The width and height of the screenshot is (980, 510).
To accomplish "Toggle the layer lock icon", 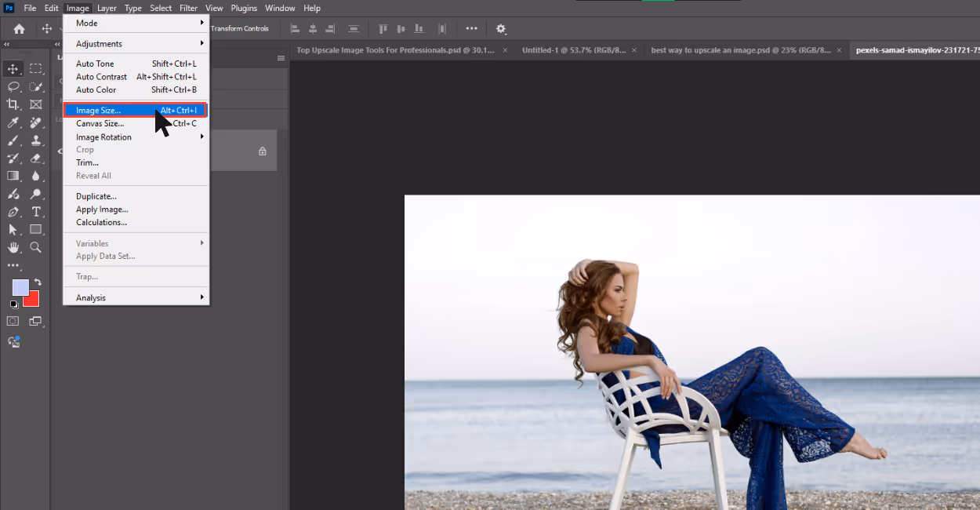I will tap(263, 151).
